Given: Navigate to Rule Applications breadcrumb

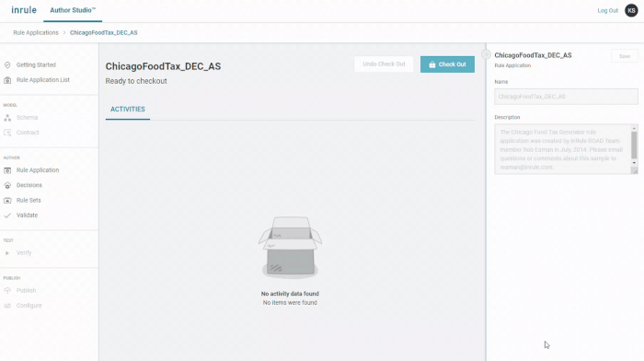Looking at the screenshot, I should 36,32.
